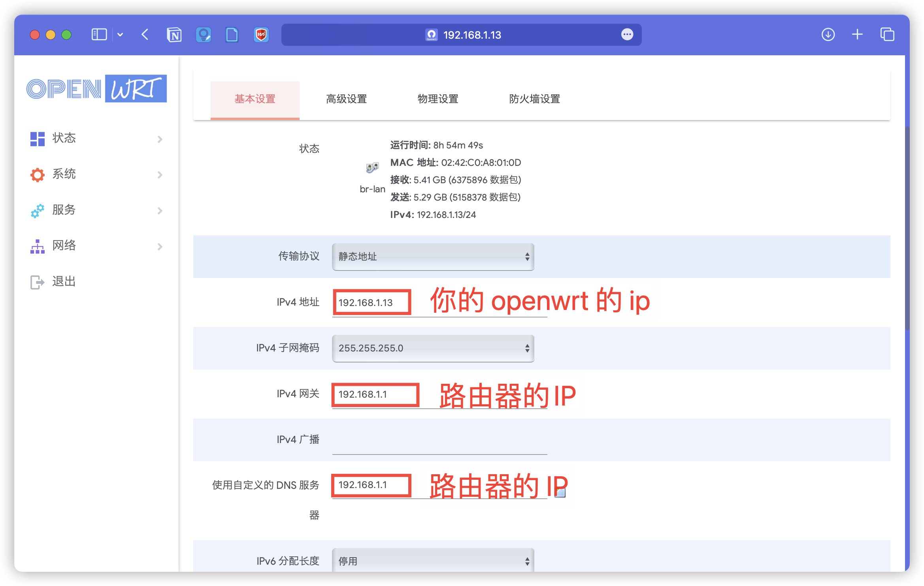Image resolution: width=924 pixels, height=586 pixels.
Task: Click the red shield ad-blocker icon
Action: [261, 35]
